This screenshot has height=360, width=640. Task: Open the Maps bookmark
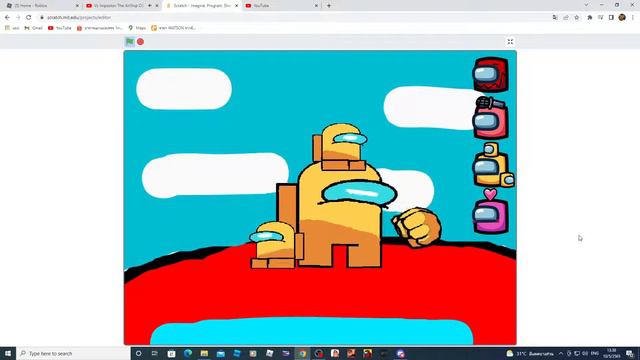coord(137,28)
